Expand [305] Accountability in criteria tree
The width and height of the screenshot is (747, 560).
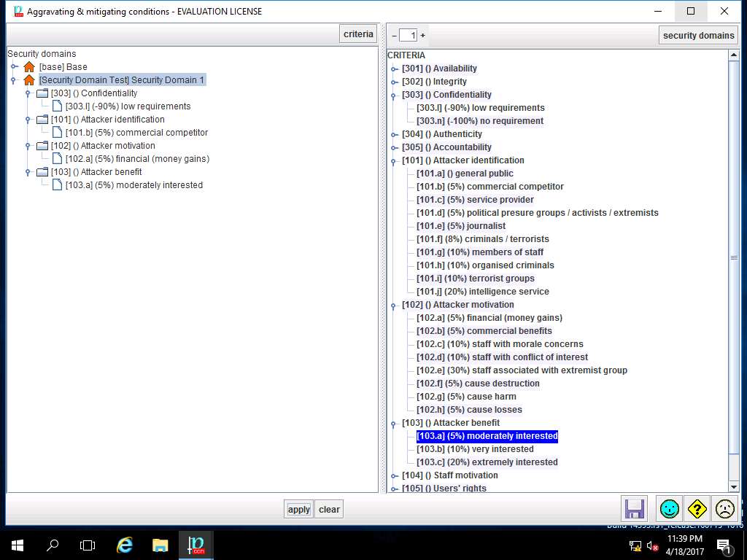click(x=394, y=147)
